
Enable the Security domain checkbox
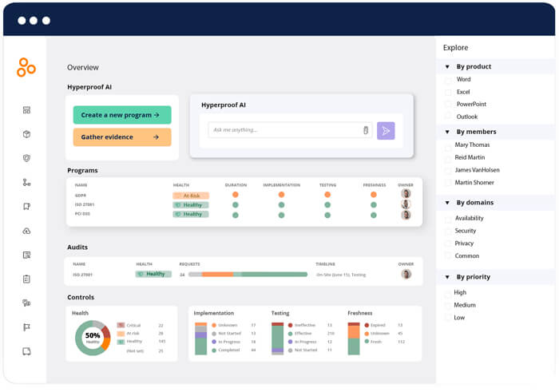tap(448, 231)
